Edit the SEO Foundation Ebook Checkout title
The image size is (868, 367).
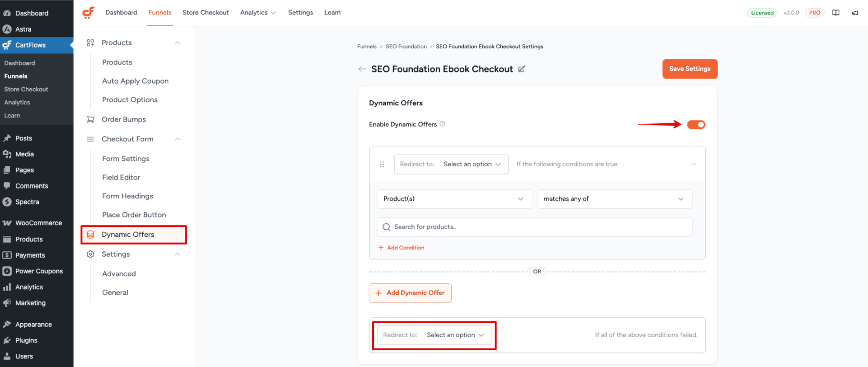pos(521,69)
